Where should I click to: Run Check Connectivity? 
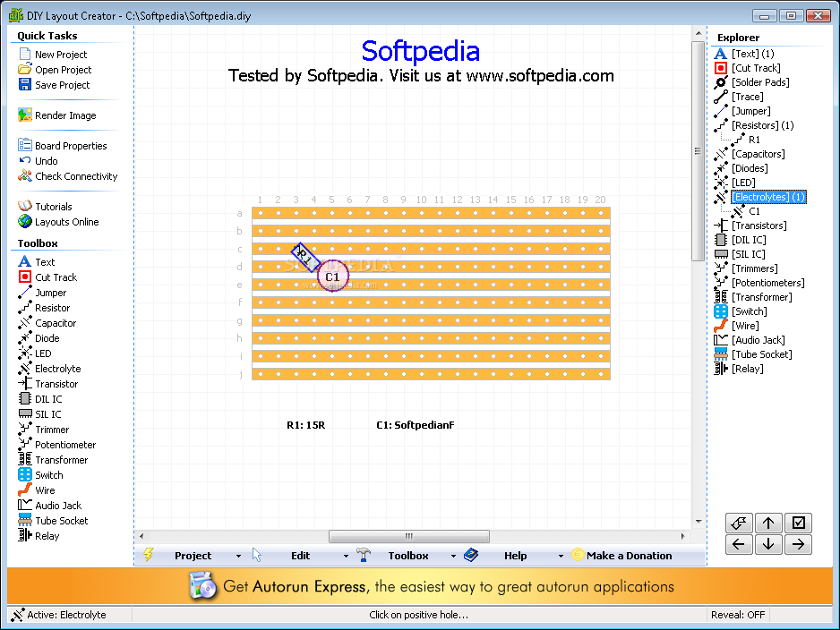[x=67, y=176]
